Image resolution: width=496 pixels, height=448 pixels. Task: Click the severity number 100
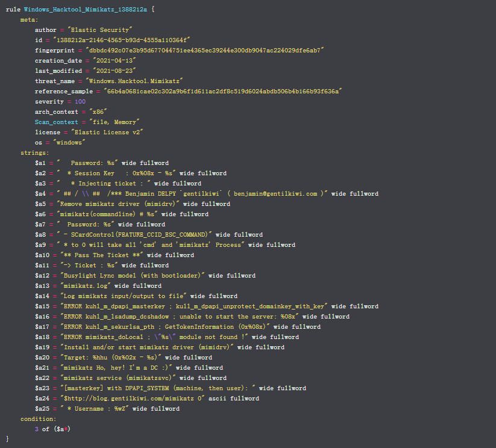(x=80, y=101)
